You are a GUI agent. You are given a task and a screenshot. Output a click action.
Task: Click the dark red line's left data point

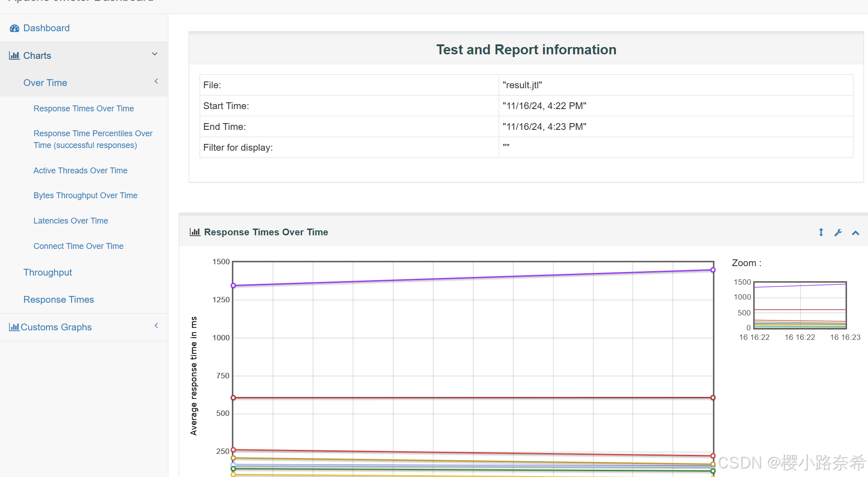234,398
